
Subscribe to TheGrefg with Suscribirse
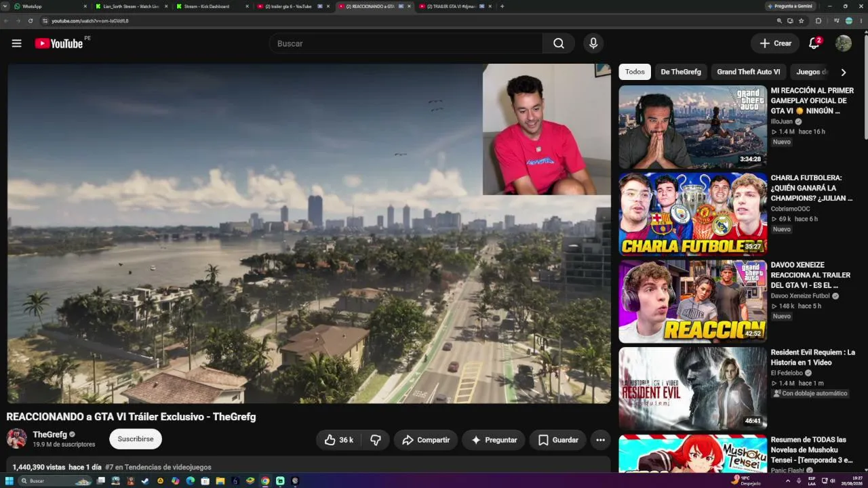click(136, 439)
